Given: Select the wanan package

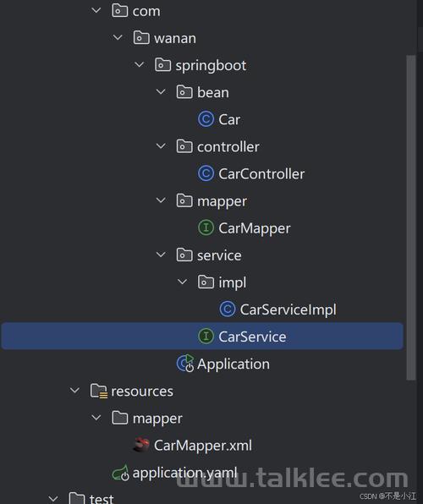Looking at the screenshot, I should (174, 38).
